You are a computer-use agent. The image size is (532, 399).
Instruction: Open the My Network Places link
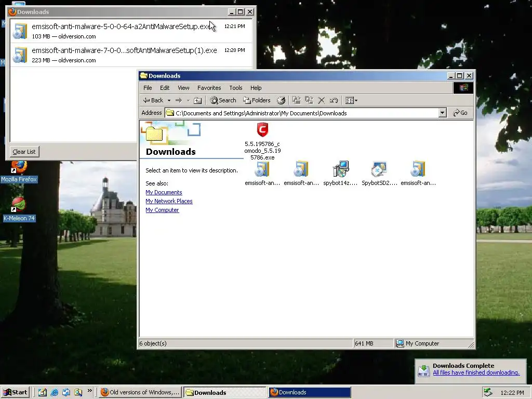point(169,201)
